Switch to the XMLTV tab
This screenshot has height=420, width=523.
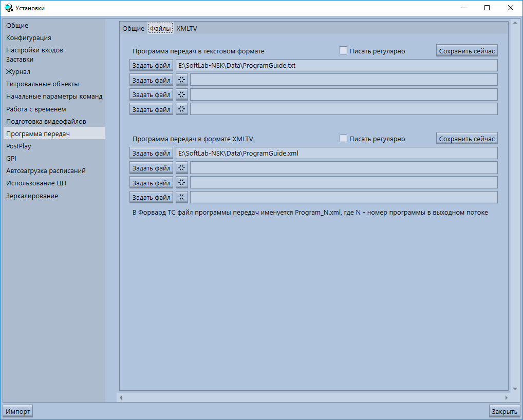coord(187,28)
